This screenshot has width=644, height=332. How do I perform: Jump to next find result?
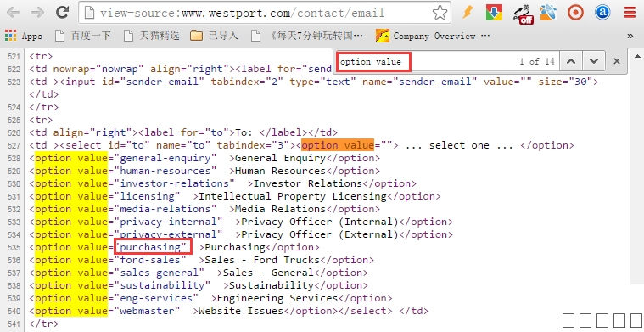(593, 61)
